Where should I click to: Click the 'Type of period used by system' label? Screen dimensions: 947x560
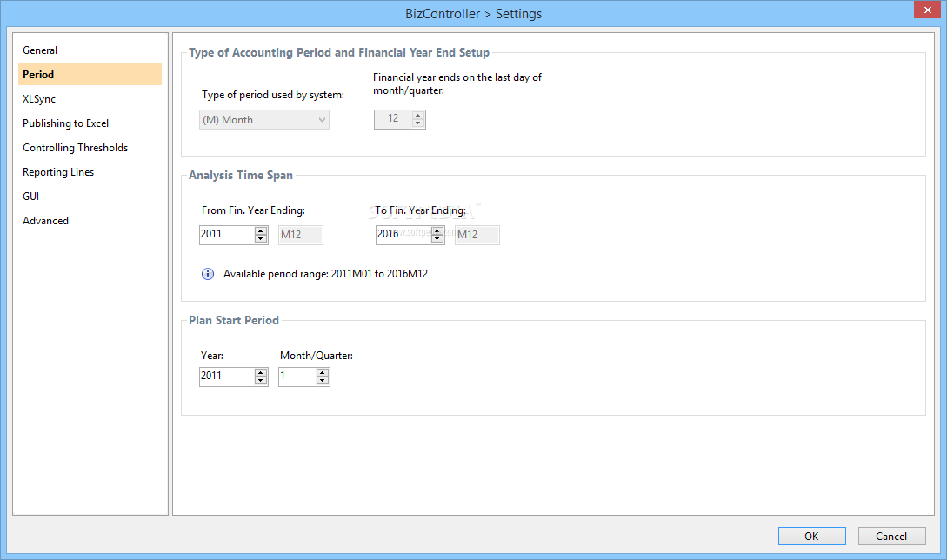pos(273,95)
